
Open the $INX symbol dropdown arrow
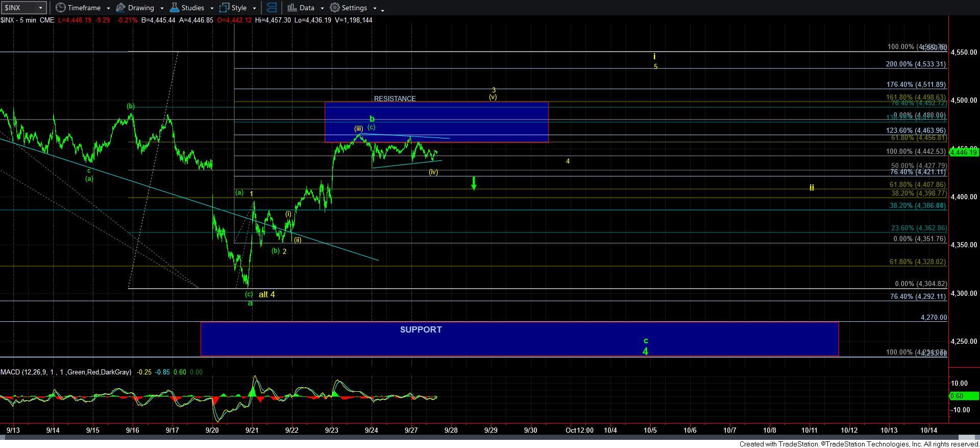pos(40,8)
